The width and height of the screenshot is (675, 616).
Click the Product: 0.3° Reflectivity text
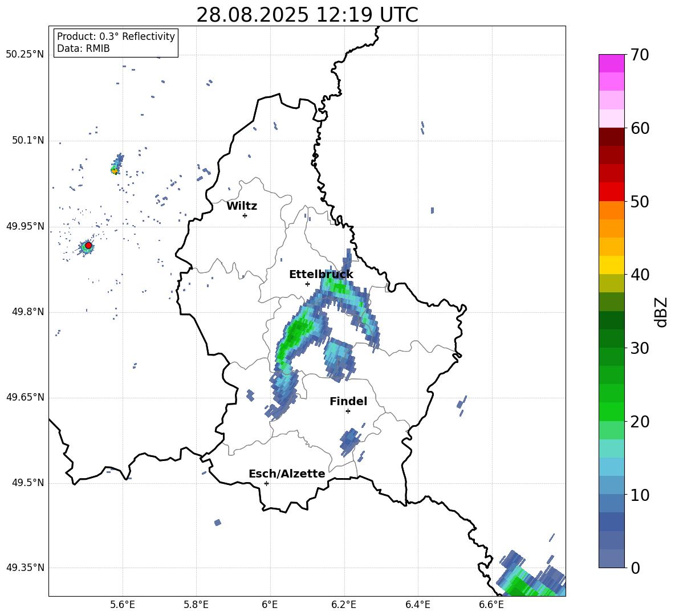pyautogui.click(x=116, y=36)
